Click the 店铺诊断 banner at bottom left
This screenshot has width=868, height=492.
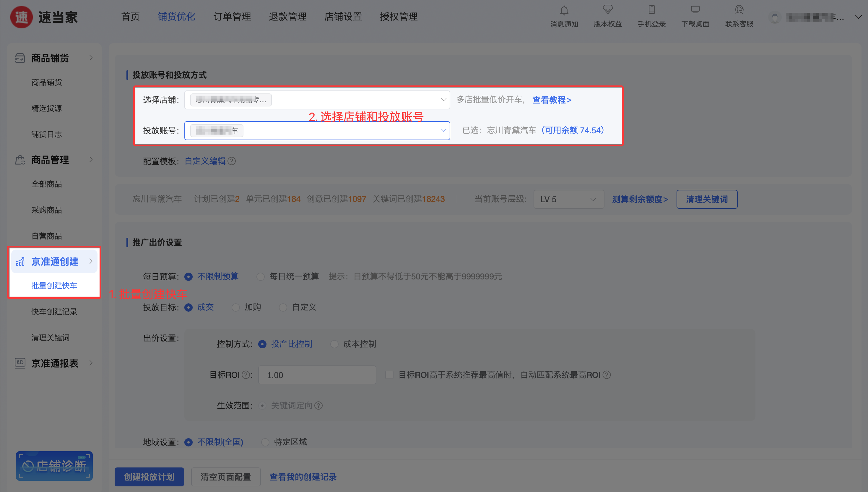click(x=54, y=466)
